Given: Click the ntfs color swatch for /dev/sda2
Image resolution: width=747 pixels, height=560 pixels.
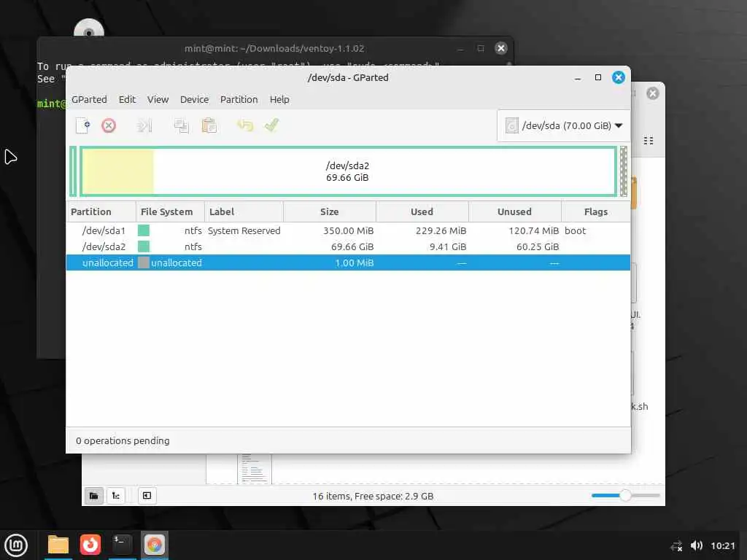Looking at the screenshot, I should tap(144, 246).
